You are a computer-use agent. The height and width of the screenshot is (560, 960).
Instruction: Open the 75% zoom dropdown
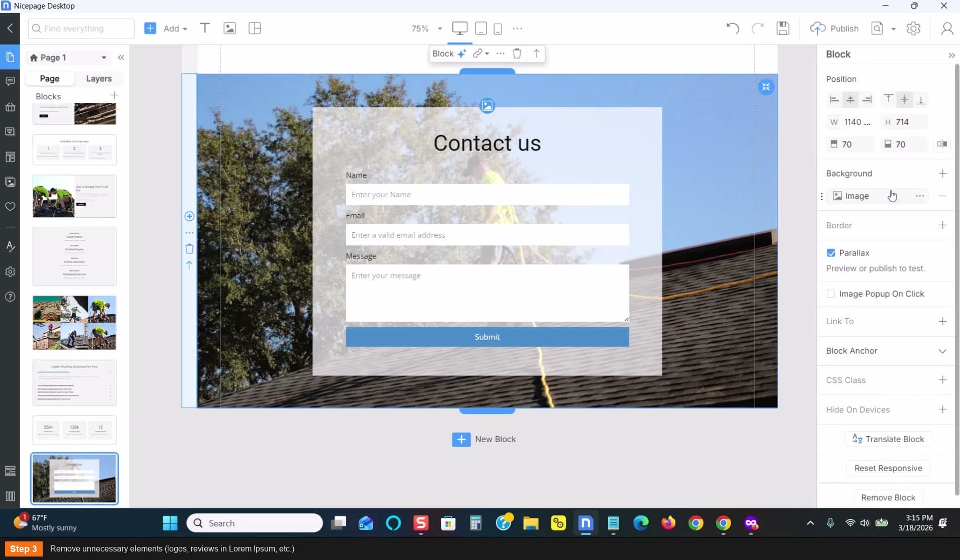point(426,29)
